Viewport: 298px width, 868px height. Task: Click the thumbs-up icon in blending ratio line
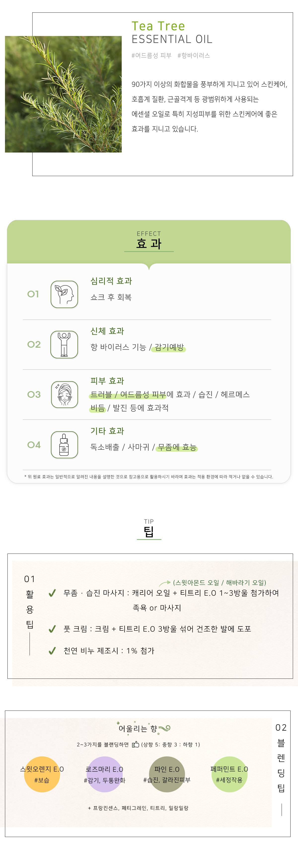pyautogui.click(x=135, y=744)
